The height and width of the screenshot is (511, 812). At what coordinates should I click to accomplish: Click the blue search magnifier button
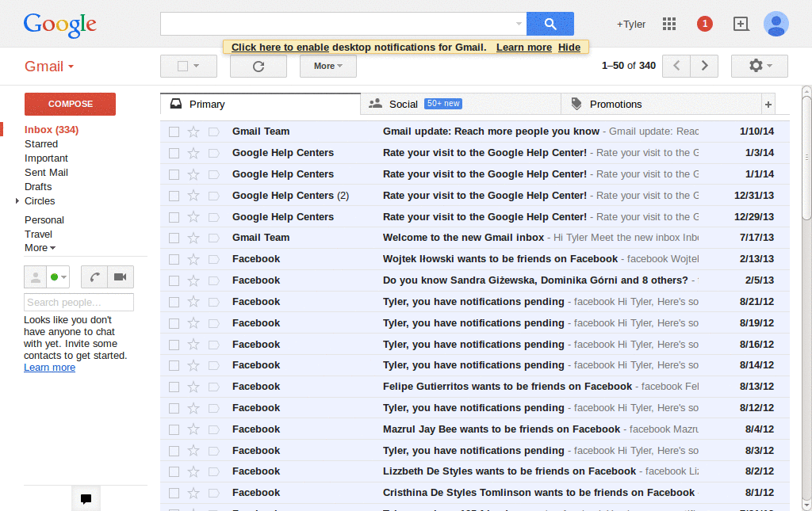click(550, 24)
